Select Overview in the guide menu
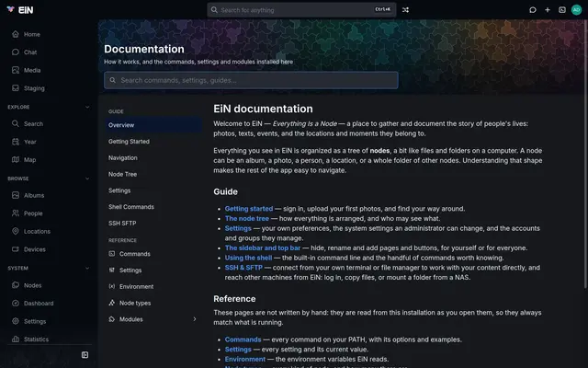Screen dimensions: 588x368 (x=153, y=125)
